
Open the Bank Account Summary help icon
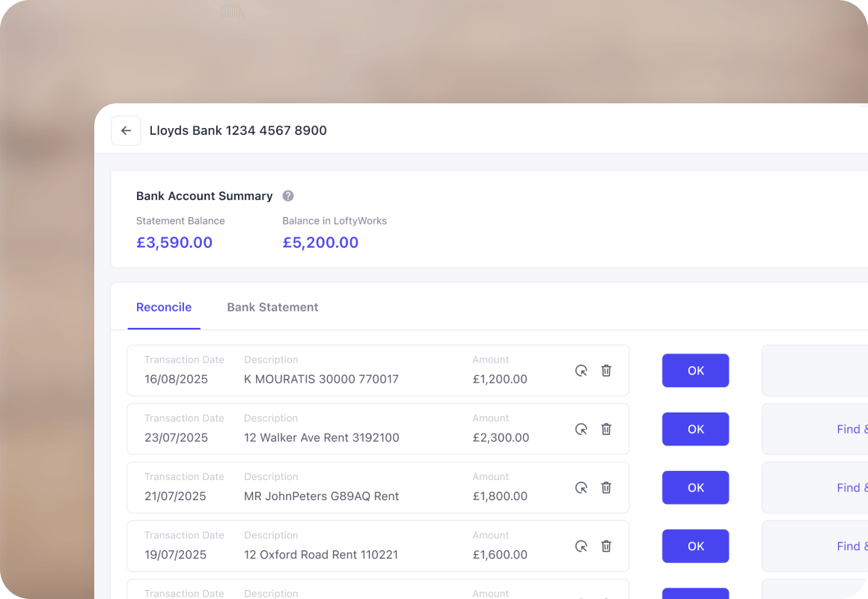pos(288,195)
